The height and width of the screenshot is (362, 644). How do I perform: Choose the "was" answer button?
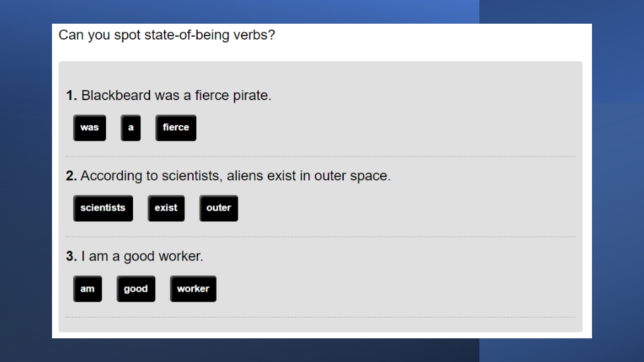(x=90, y=128)
